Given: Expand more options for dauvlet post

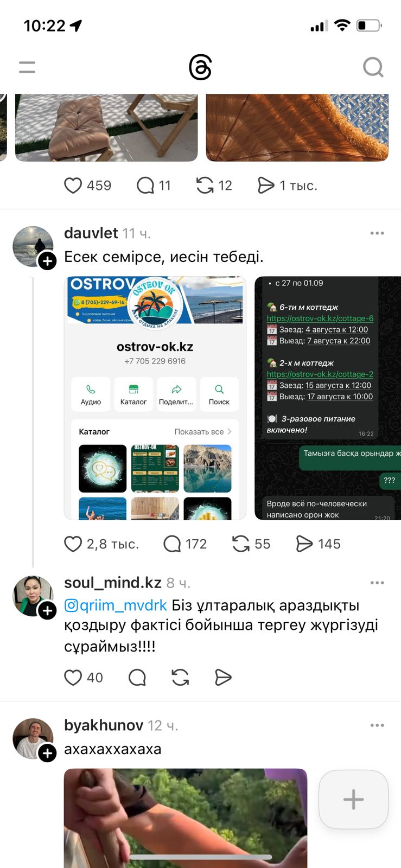Looking at the screenshot, I should pos(377,233).
